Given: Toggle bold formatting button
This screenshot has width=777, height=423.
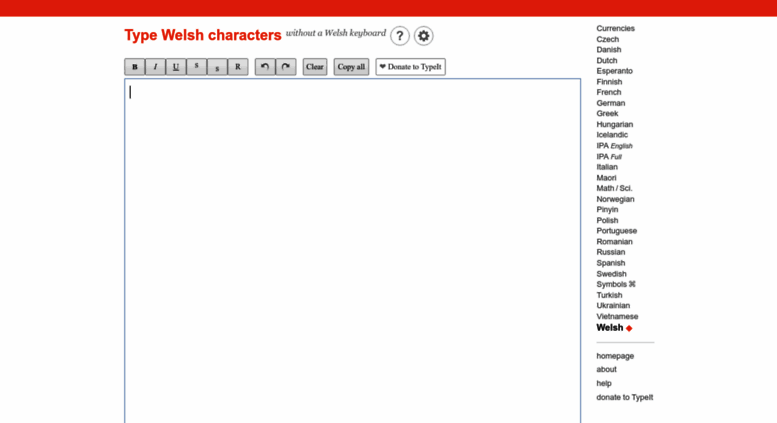Looking at the screenshot, I should (134, 67).
